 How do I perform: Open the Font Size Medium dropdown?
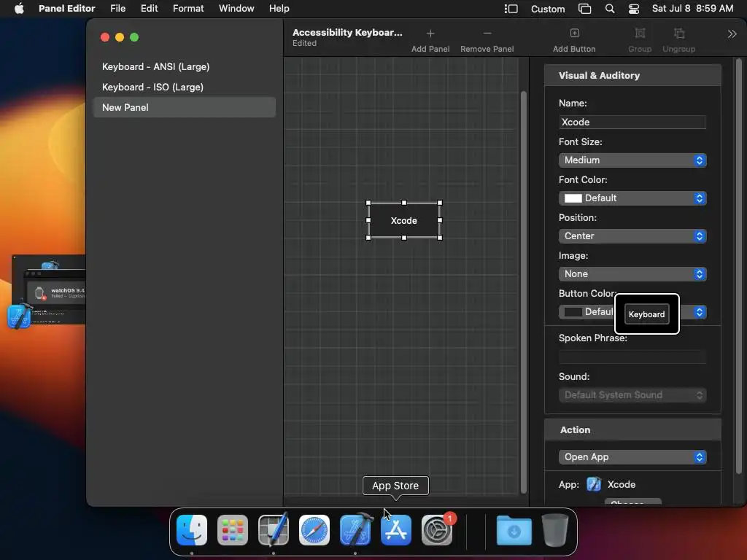coord(632,160)
